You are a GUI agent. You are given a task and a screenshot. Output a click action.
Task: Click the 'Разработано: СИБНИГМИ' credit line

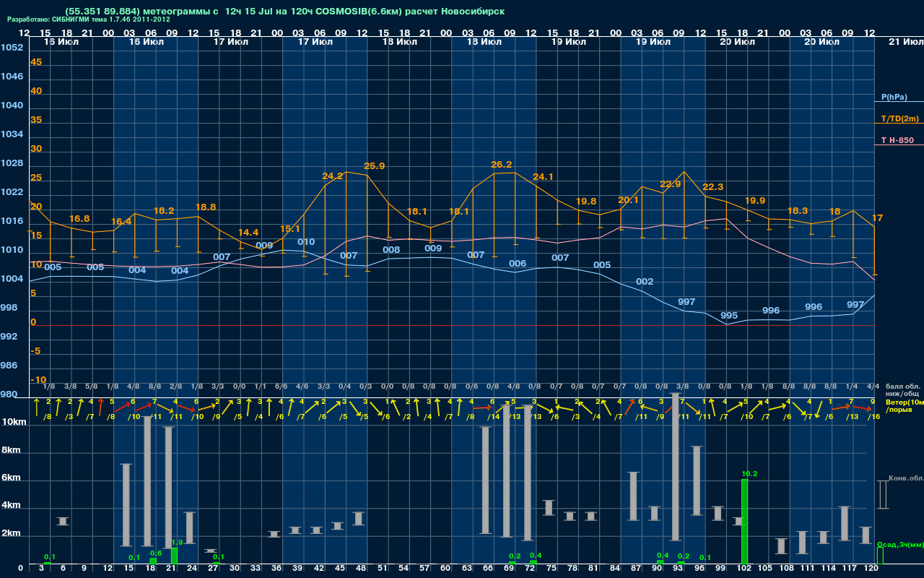point(89,20)
